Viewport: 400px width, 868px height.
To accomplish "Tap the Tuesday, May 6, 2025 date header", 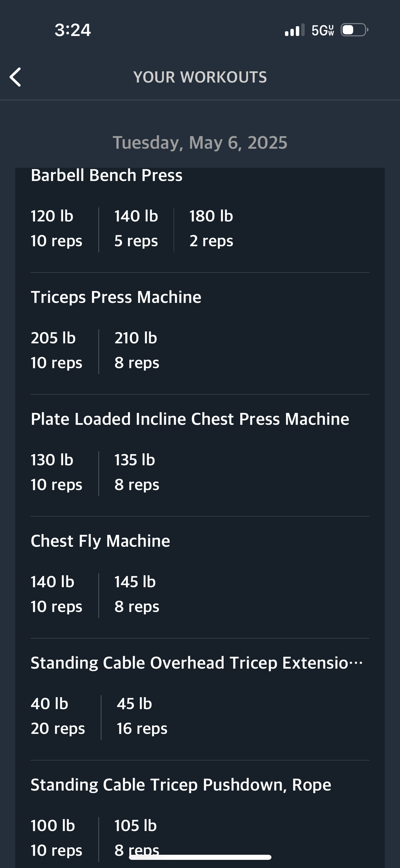I will (x=200, y=143).
